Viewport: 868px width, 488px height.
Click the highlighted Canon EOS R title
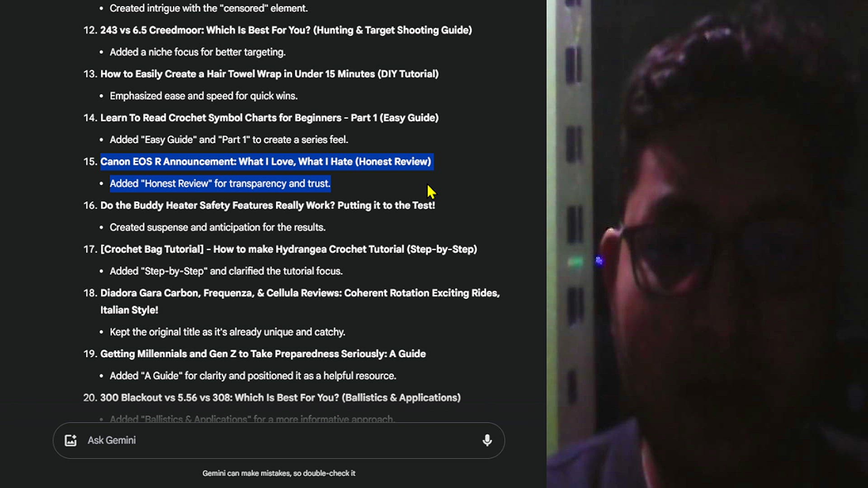coord(265,162)
